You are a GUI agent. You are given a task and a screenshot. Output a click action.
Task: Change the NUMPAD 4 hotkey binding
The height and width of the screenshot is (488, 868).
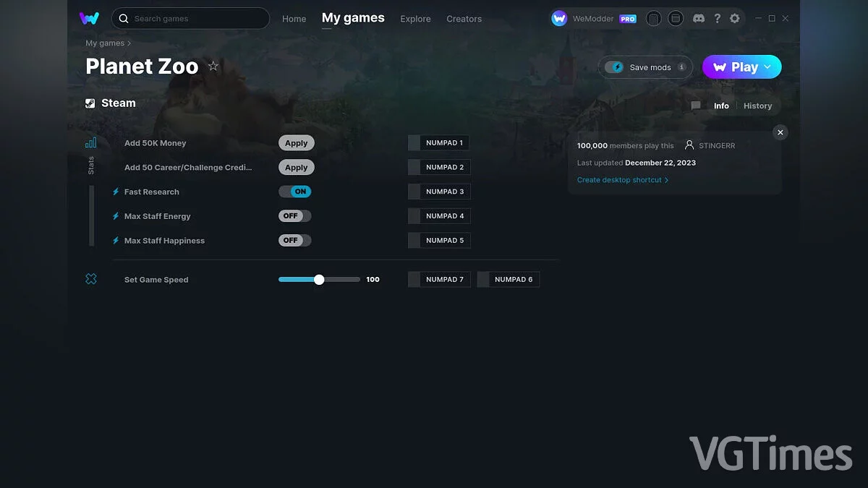coord(439,216)
